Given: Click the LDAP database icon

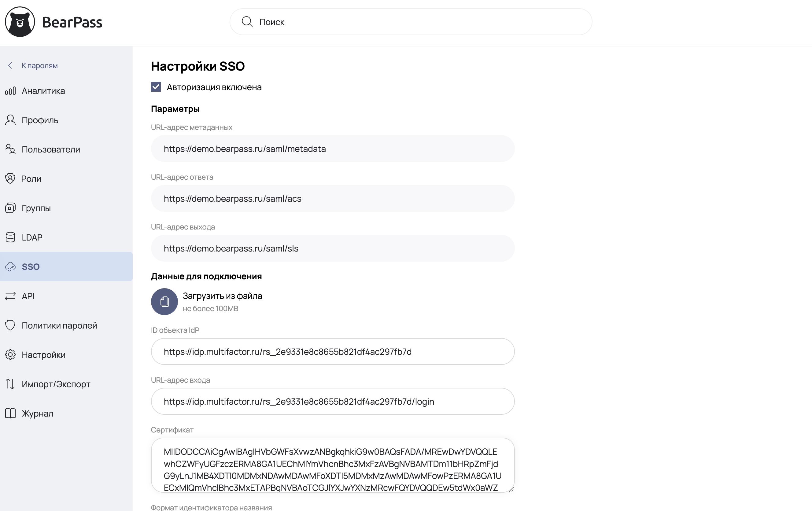Looking at the screenshot, I should point(10,237).
